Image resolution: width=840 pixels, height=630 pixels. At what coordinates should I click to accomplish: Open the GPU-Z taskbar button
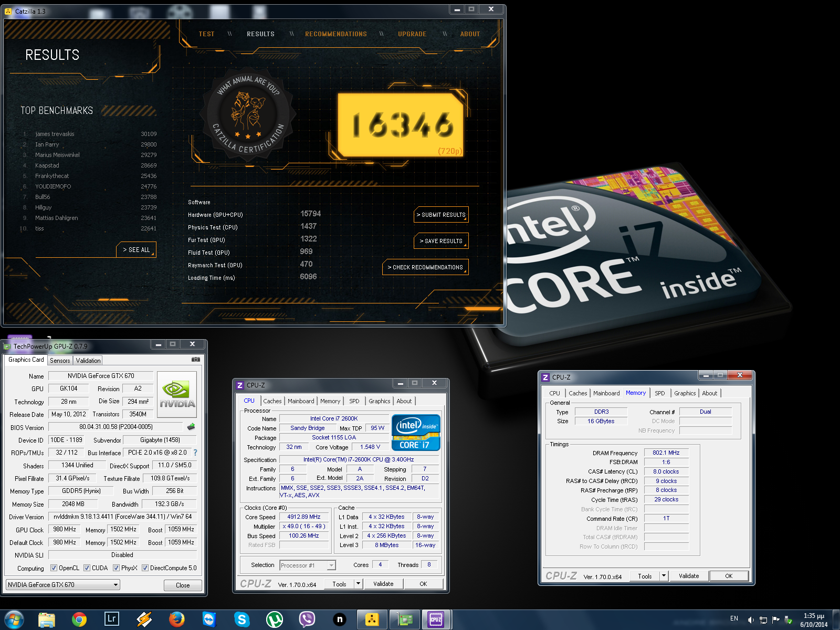click(x=404, y=619)
